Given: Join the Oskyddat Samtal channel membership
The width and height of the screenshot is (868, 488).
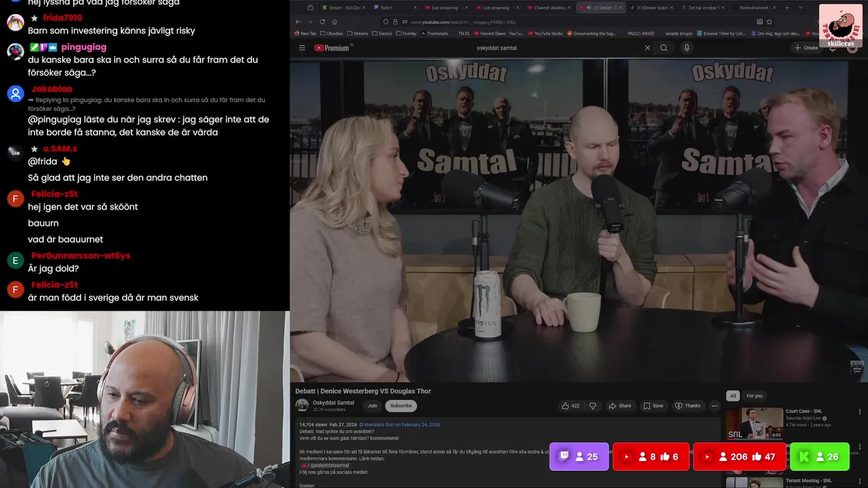Looking at the screenshot, I should coord(372,406).
